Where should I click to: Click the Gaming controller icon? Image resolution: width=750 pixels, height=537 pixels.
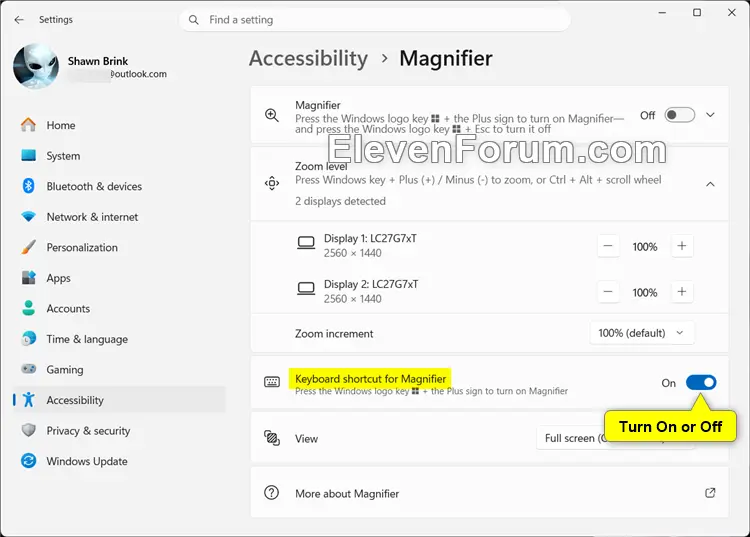coord(28,369)
